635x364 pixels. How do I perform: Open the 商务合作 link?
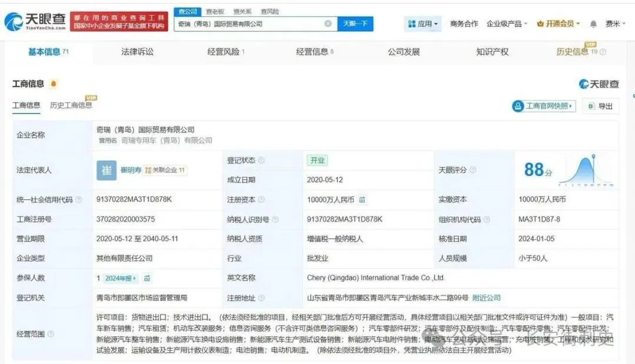[464, 24]
